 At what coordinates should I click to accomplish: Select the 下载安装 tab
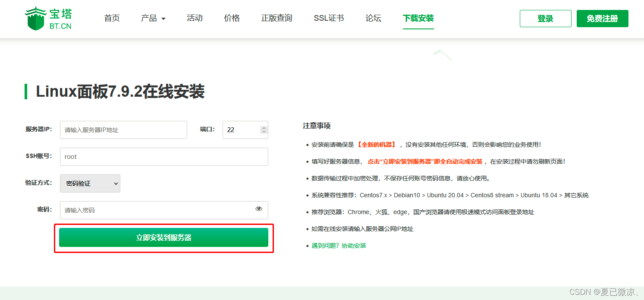click(418, 18)
